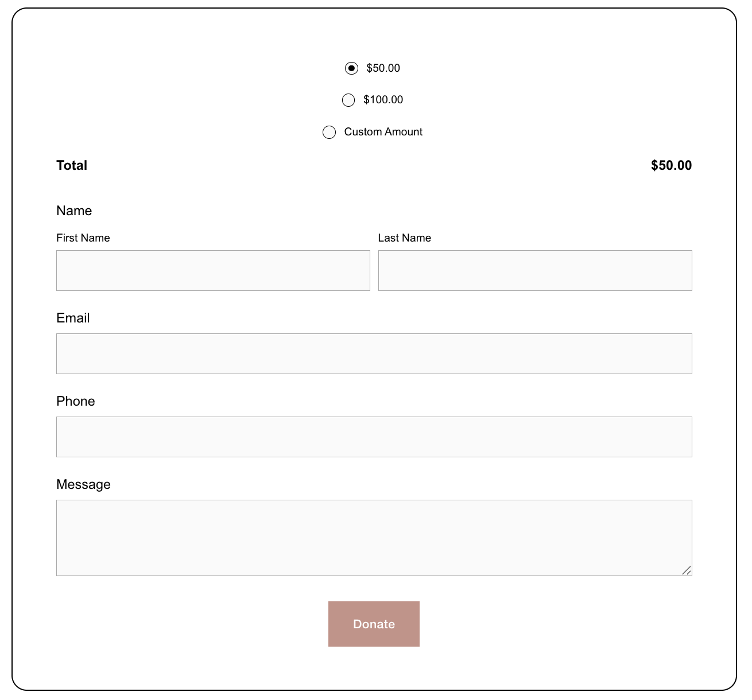
Task: Click the Donate button
Action: [x=374, y=624]
